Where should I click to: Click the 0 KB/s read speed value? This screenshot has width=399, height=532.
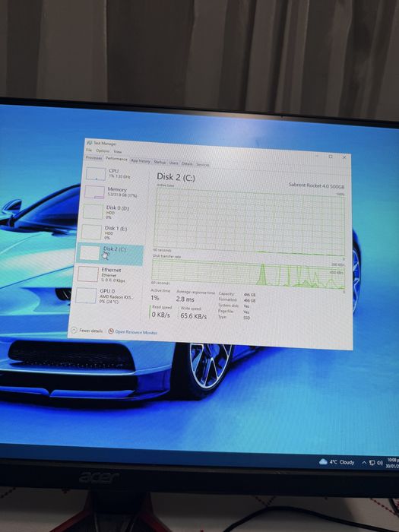[161, 315]
